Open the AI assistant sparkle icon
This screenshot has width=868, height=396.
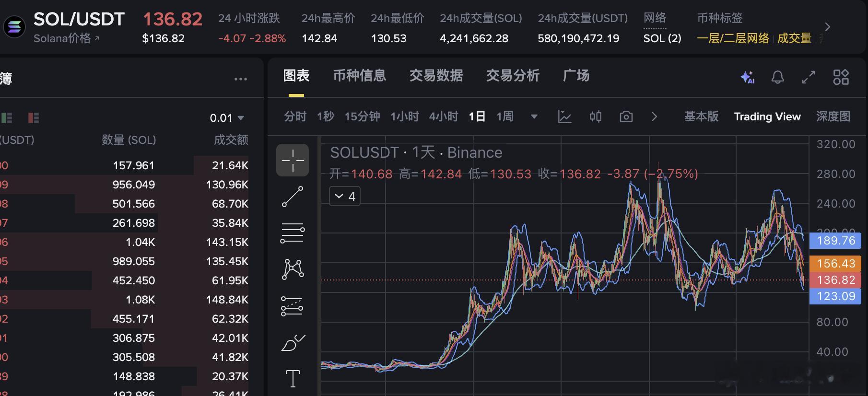click(747, 77)
